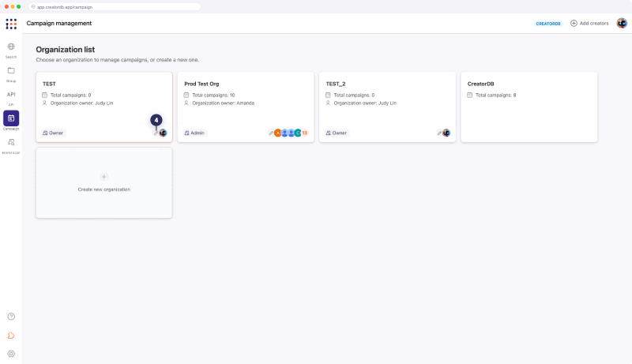Click the Owner role badge on TEST_2 card

[337, 133]
